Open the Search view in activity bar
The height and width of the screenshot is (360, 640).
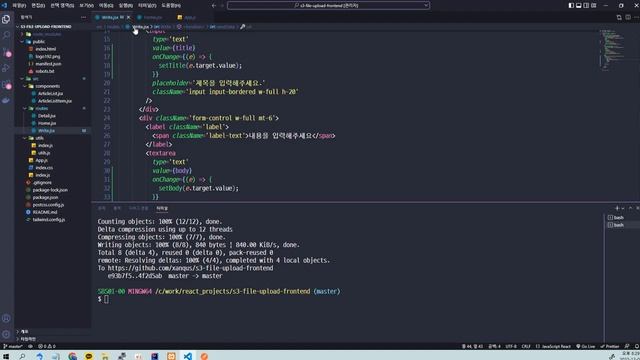coord(6,36)
